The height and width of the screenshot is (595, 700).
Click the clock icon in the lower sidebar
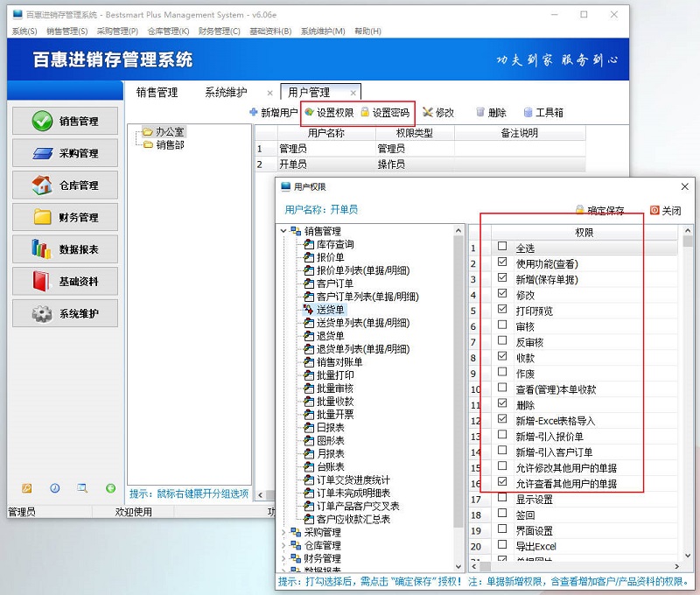tap(55, 489)
